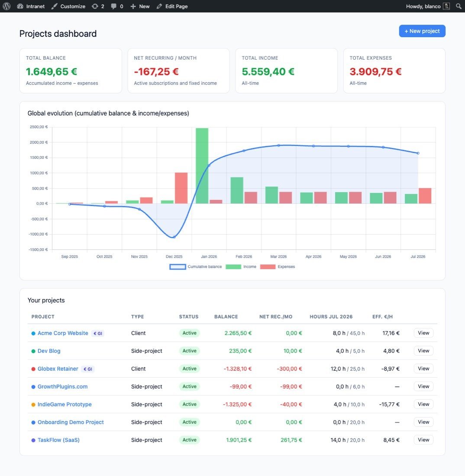
Task: Click the tall green January 2026 income bar
Action: coord(202,166)
